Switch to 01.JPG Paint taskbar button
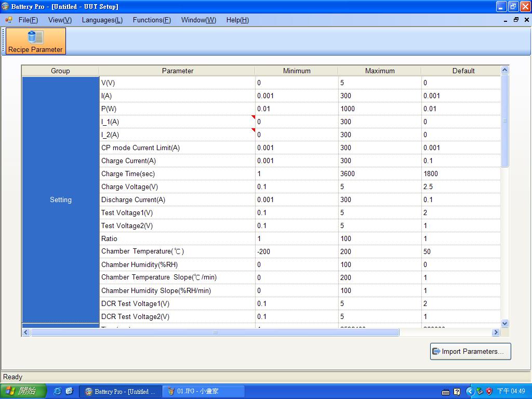Viewport: 532px width, 399px height. [204, 392]
